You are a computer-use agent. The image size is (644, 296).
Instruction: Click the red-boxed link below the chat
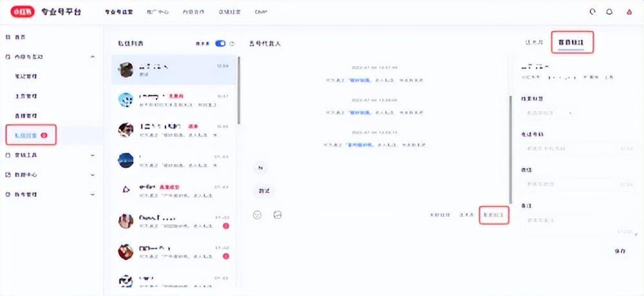[x=494, y=215]
